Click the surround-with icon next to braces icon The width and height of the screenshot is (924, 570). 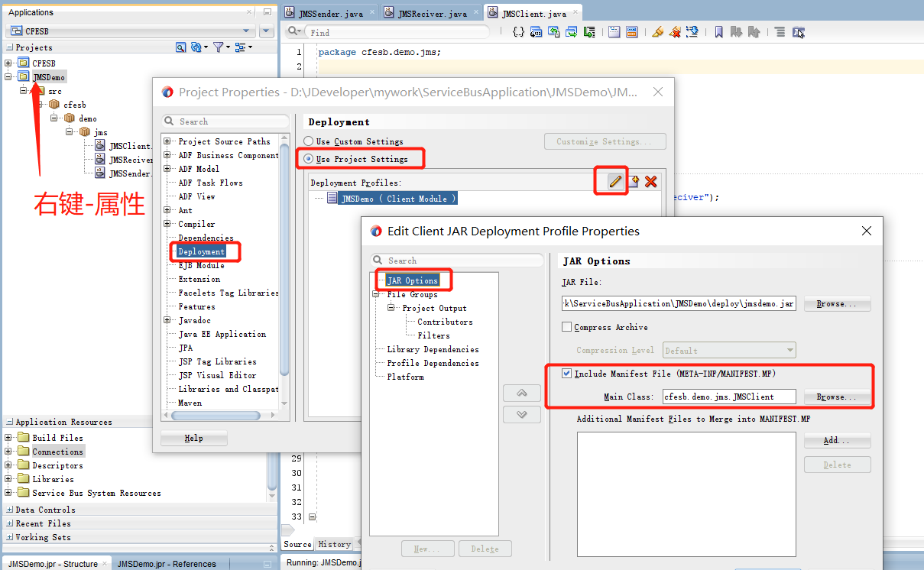(x=537, y=32)
